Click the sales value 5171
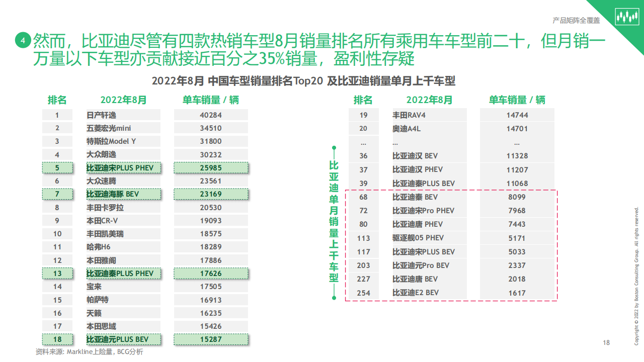 point(517,238)
